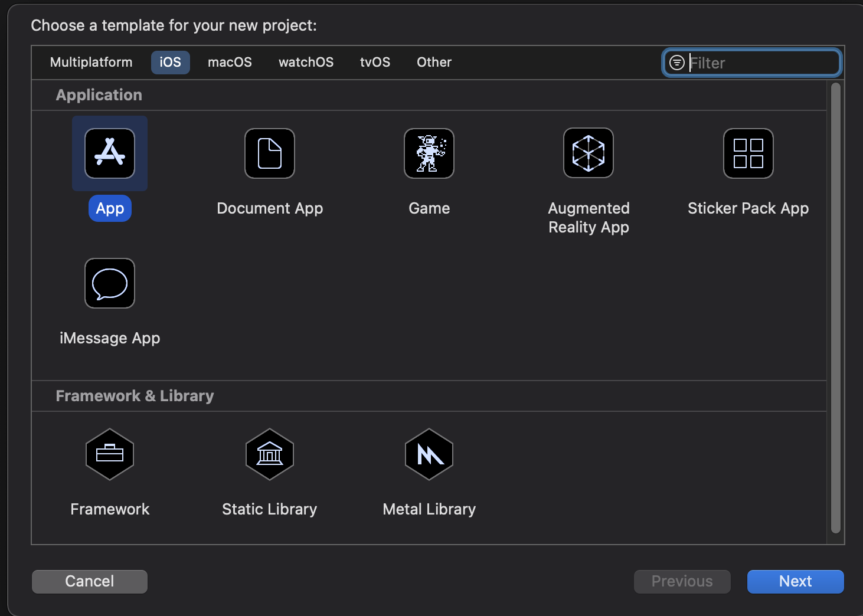Pick the Game template icon
863x616 pixels.
coord(429,153)
